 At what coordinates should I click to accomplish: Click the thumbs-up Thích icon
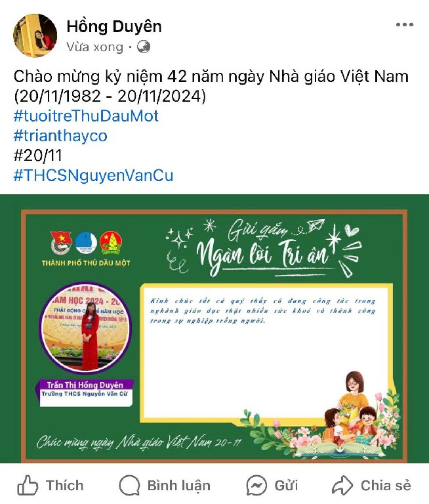click(28, 485)
